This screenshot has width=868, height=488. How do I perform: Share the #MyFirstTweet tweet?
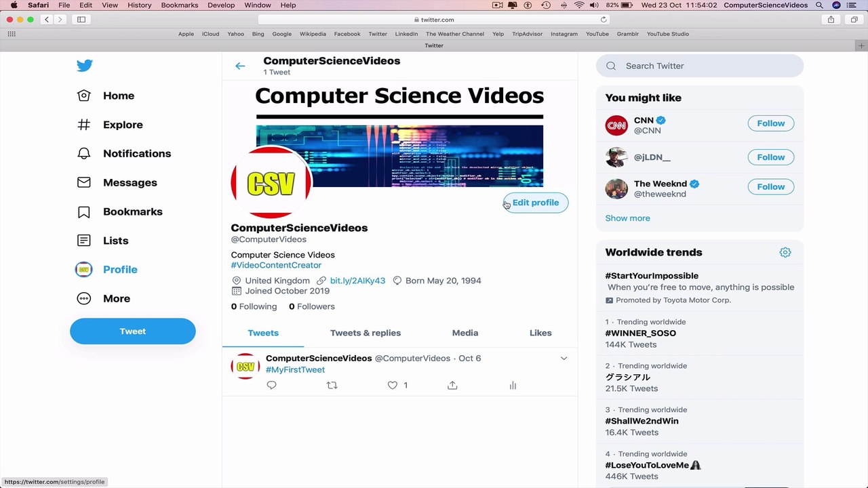pos(452,385)
